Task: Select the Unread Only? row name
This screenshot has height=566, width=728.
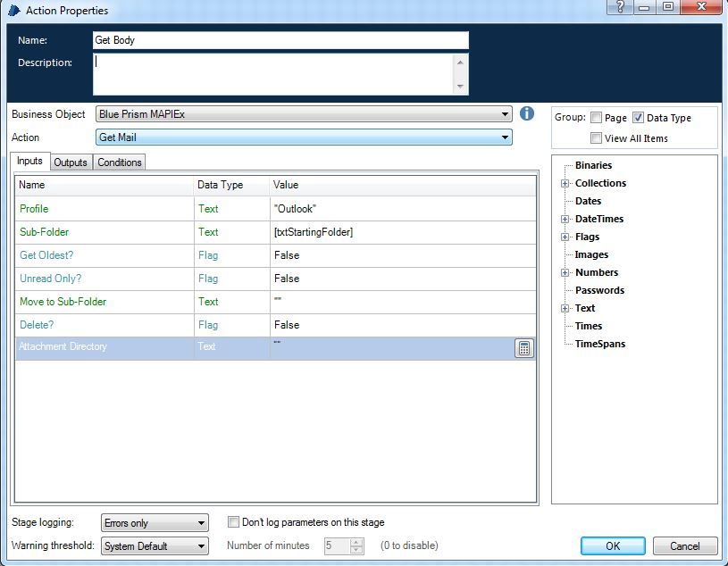Action: click(50, 279)
